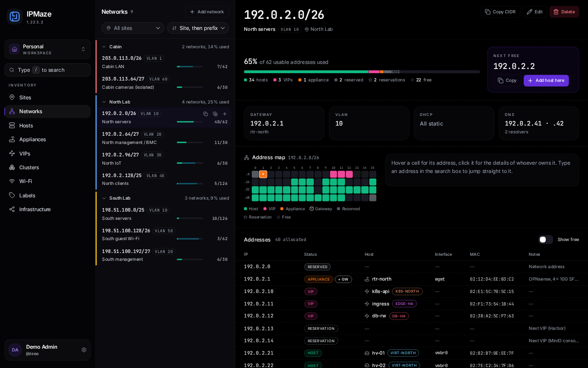Click the hv-01 host icon in the table
588x368 pixels.
[367, 353]
